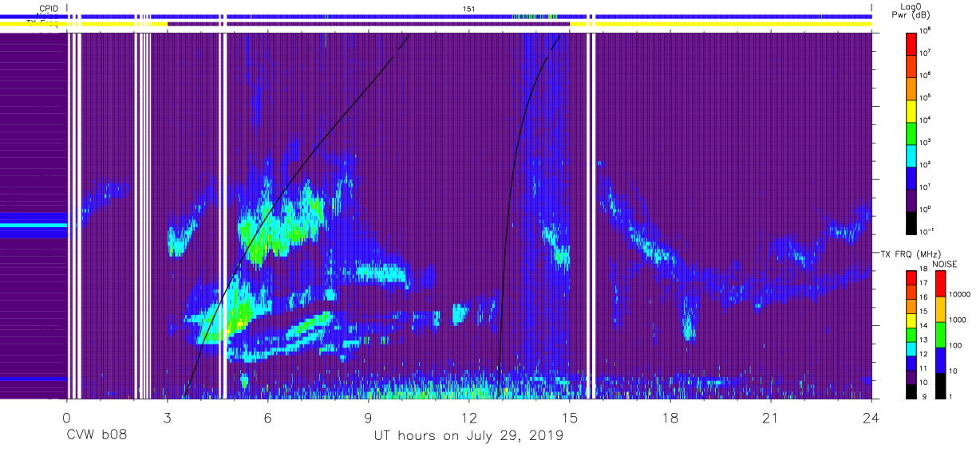The image size is (980, 452).
Task: Click the time axis '12' hour tick label
Action: 469,418
